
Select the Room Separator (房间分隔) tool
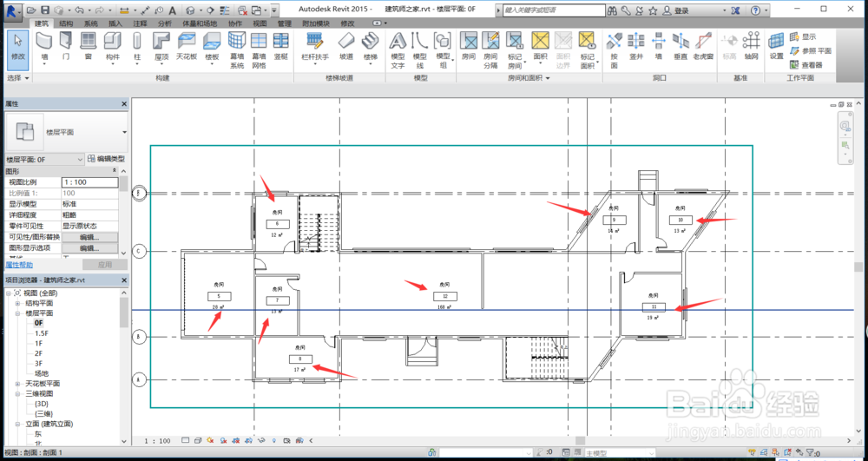[490, 49]
